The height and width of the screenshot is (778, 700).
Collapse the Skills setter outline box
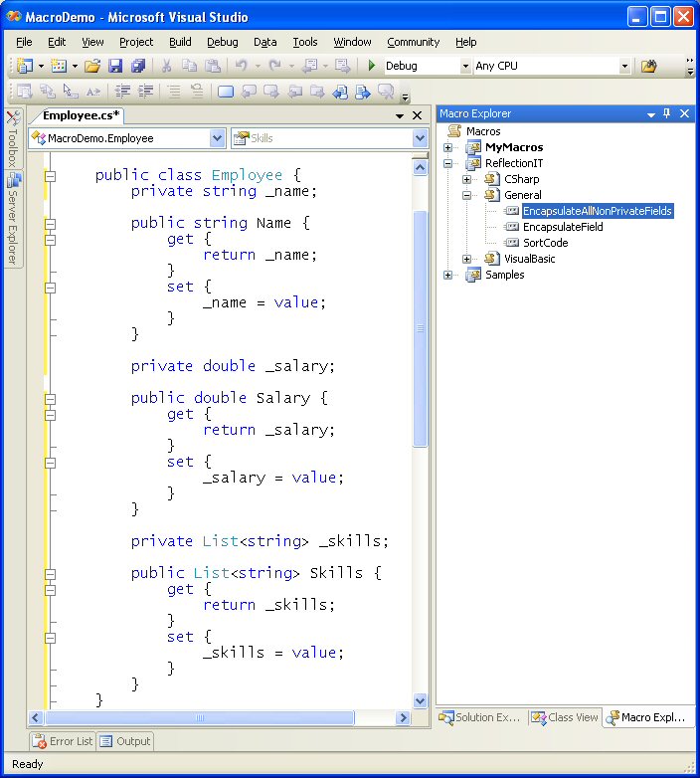pos(50,638)
